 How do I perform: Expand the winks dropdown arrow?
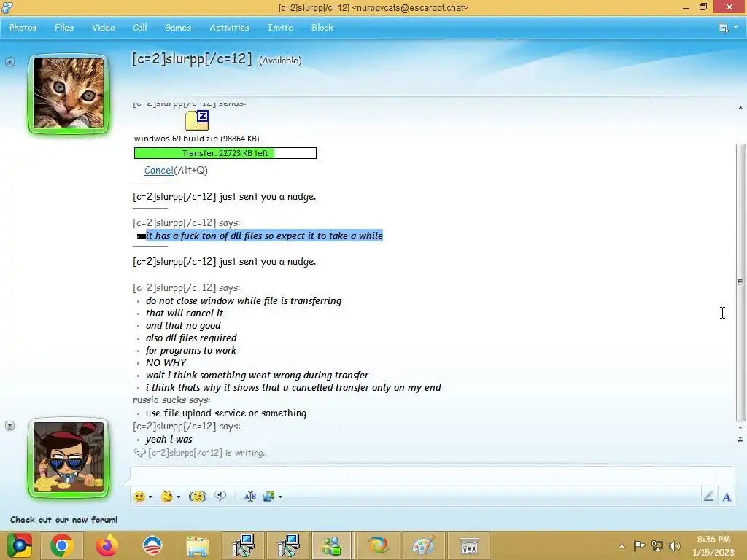(178, 497)
